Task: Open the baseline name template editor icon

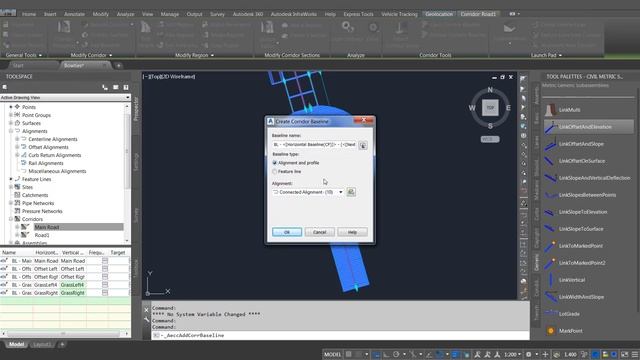Action: coord(362,145)
